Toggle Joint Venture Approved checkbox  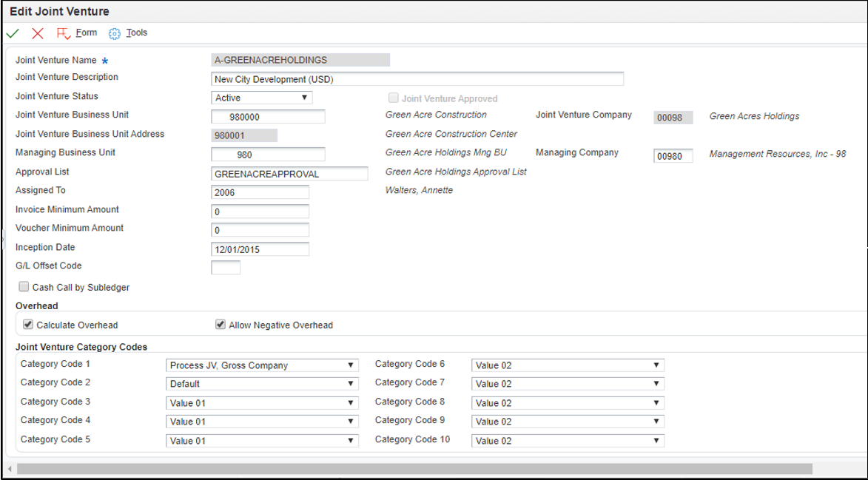coord(394,98)
